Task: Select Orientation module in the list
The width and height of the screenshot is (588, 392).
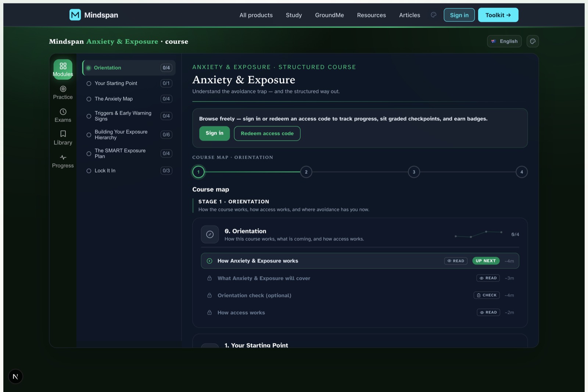Action: pos(129,68)
